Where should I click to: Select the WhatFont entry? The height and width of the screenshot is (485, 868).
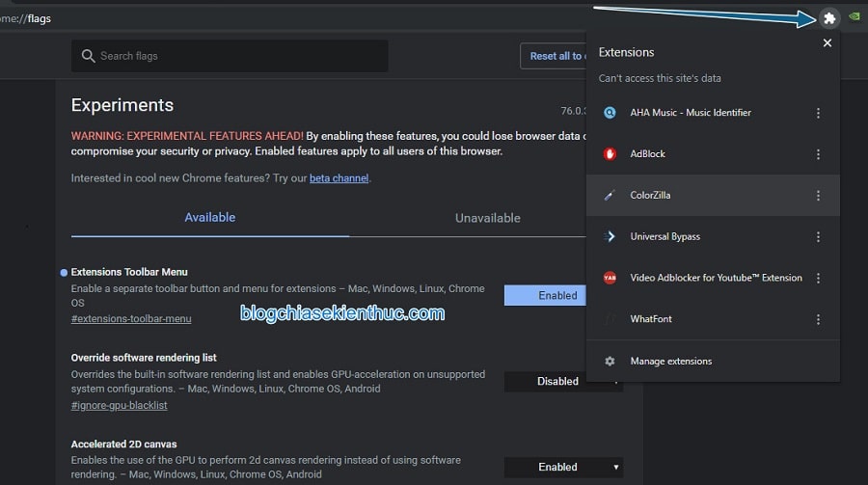click(x=713, y=319)
